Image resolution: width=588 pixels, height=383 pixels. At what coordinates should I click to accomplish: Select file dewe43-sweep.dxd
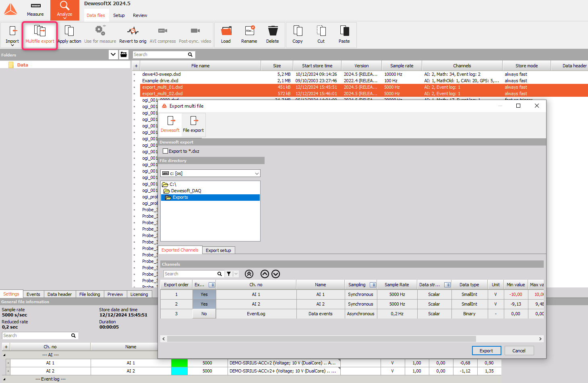click(161, 74)
